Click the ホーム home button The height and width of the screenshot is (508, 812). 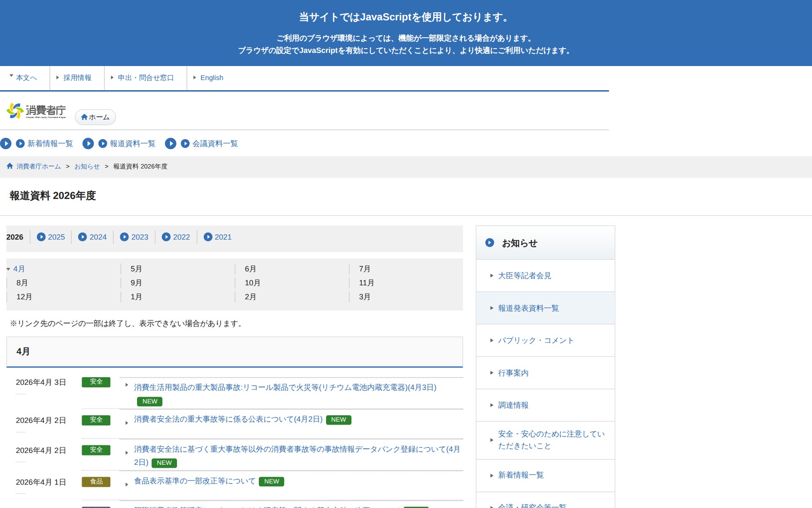[95, 117]
